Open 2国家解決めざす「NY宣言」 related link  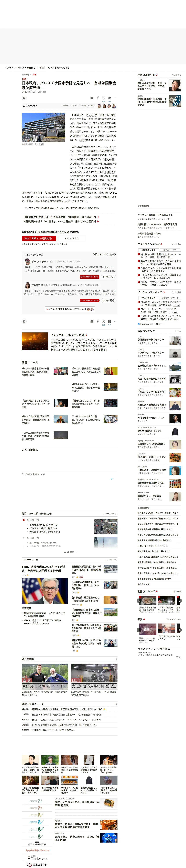[61, 221]
